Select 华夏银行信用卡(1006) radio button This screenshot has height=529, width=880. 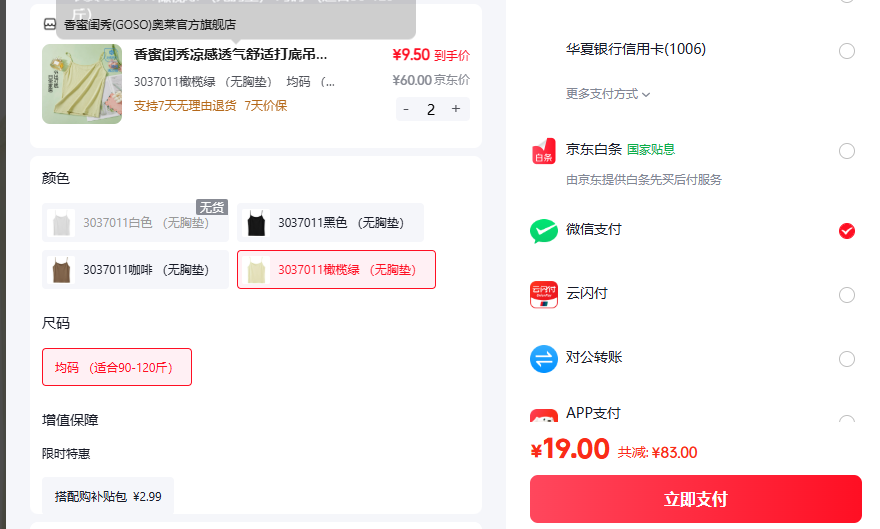coord(846,51)
